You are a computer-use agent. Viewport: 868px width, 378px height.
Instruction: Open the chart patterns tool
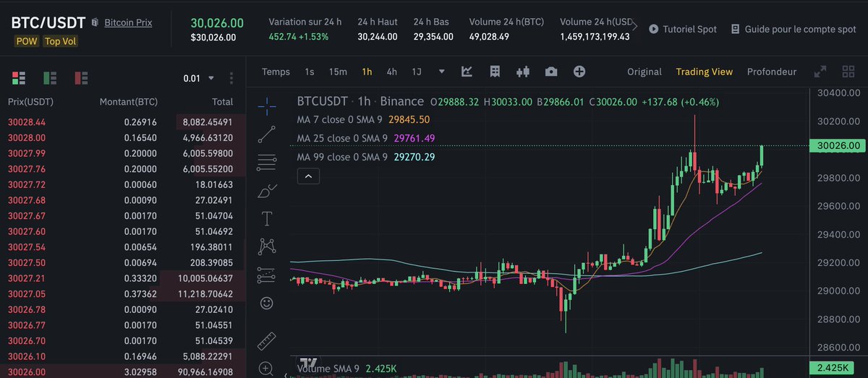[267, 246]
